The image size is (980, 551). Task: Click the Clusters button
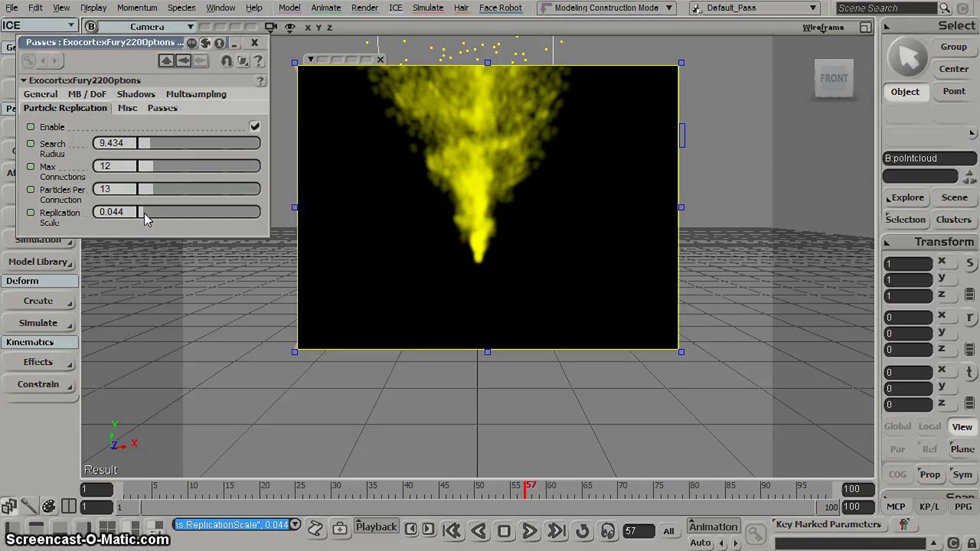coord(953,220)
